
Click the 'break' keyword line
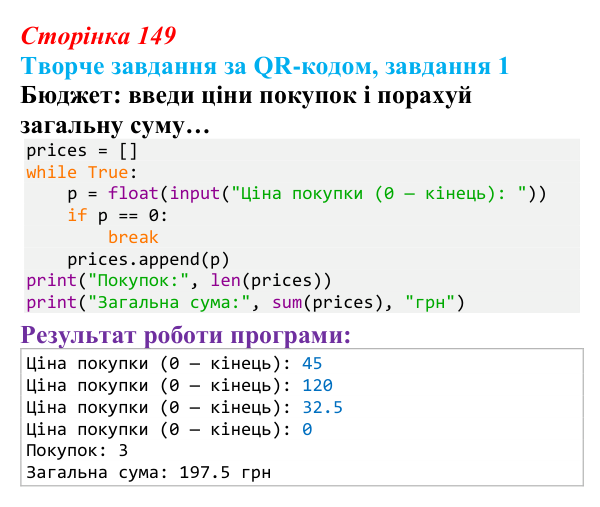pyautogui.click(x=133, y=237)
